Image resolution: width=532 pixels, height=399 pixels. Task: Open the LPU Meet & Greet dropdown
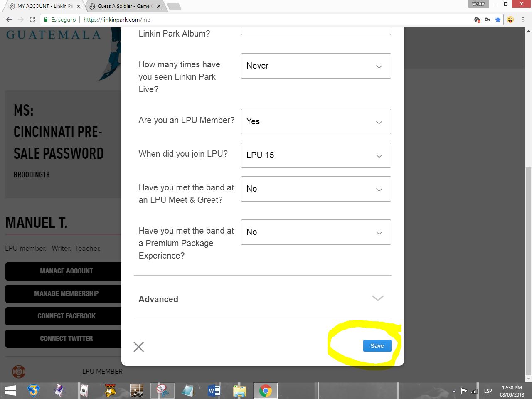tap(316, 189)
